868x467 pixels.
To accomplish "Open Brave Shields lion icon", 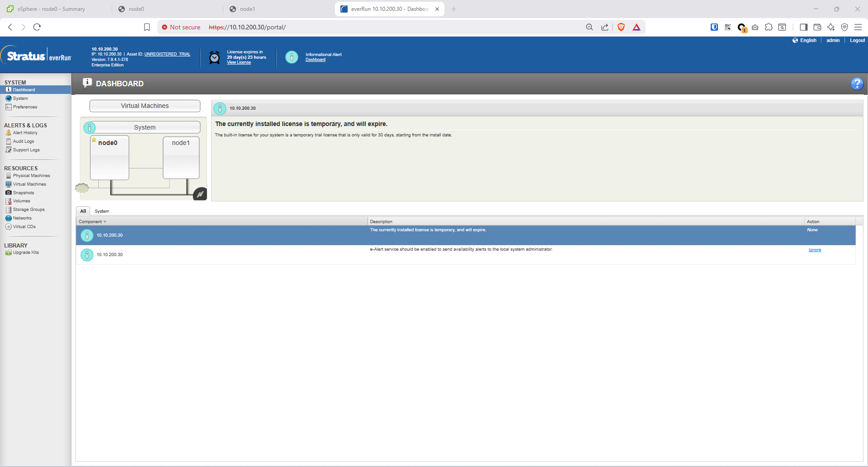I will 621,27.
